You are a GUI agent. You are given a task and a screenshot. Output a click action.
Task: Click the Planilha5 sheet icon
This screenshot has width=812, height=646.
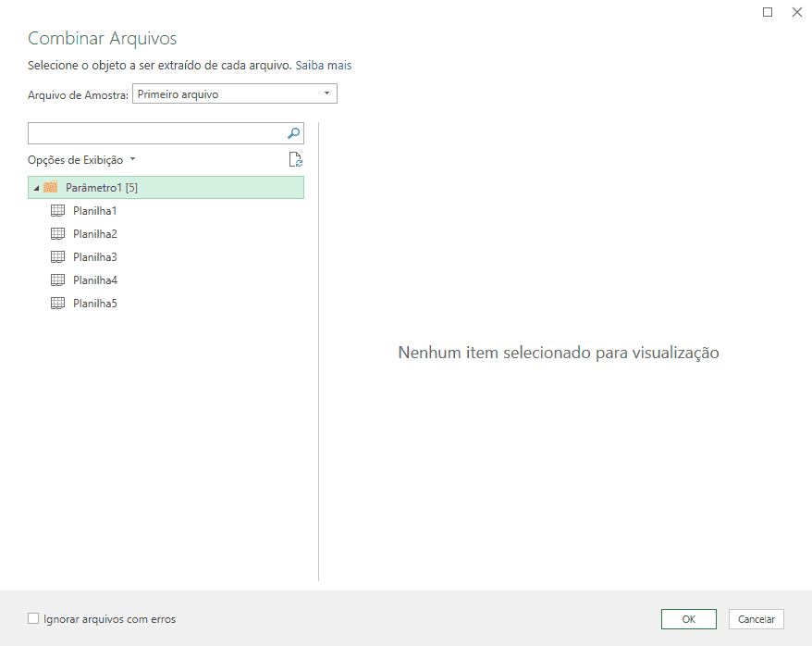(x=57, y=303)
